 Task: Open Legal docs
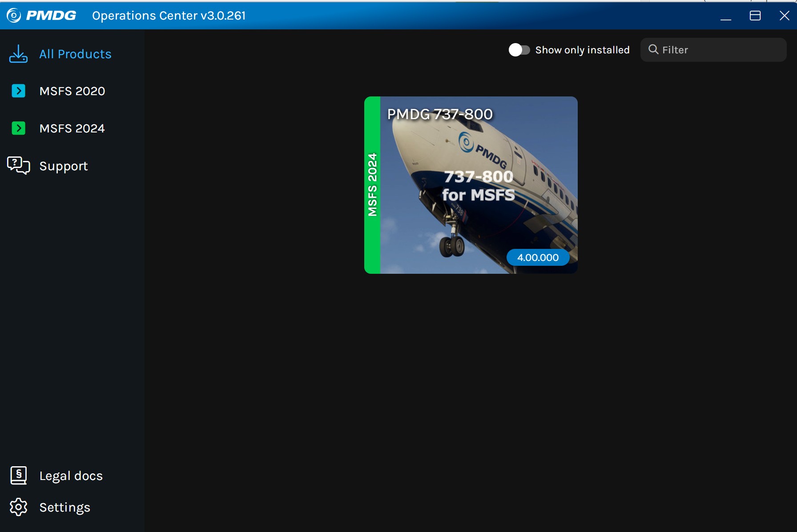click(71, 476)
